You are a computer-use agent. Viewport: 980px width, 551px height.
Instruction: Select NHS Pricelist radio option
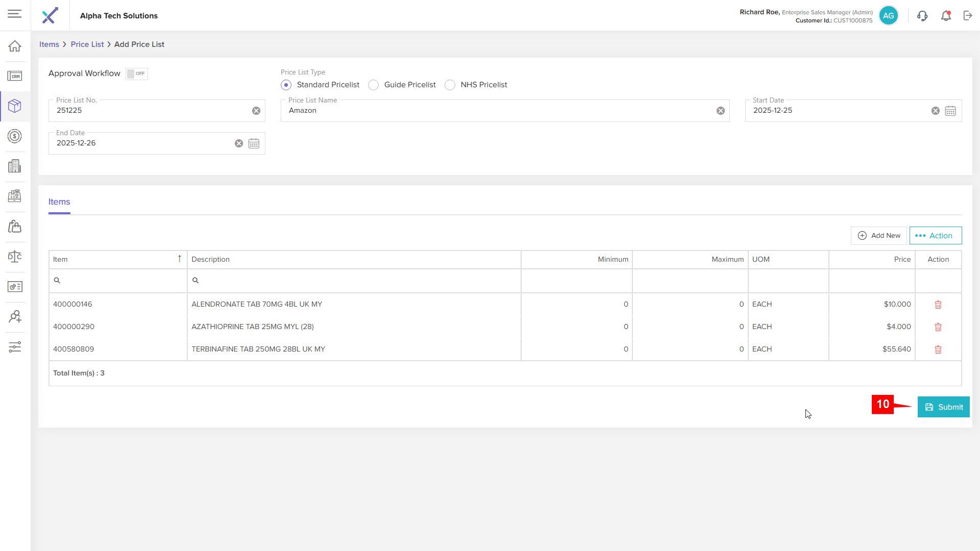point(450,85)
